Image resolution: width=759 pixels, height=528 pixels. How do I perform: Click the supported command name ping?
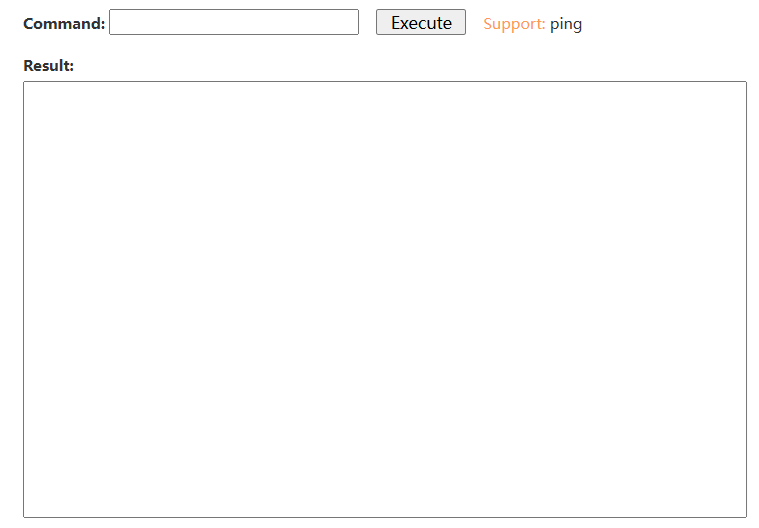[x=566, y=23]
